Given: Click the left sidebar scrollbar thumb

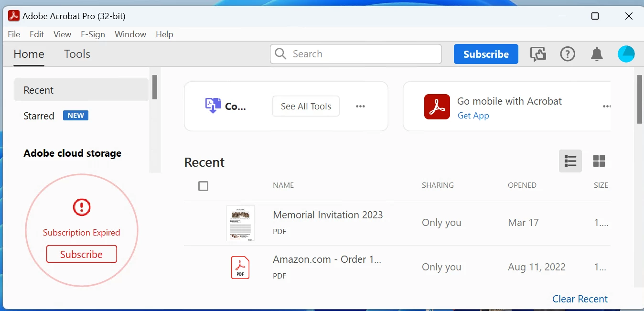Looking at the screenshot, I should pyautogui.click(x=155, y=87).
